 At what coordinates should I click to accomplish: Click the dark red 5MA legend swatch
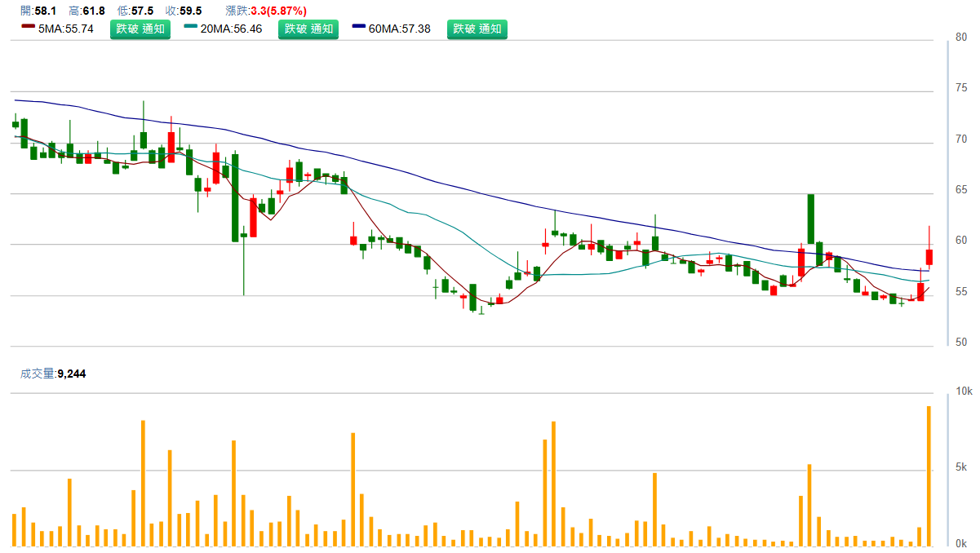[x=28, y=27]
